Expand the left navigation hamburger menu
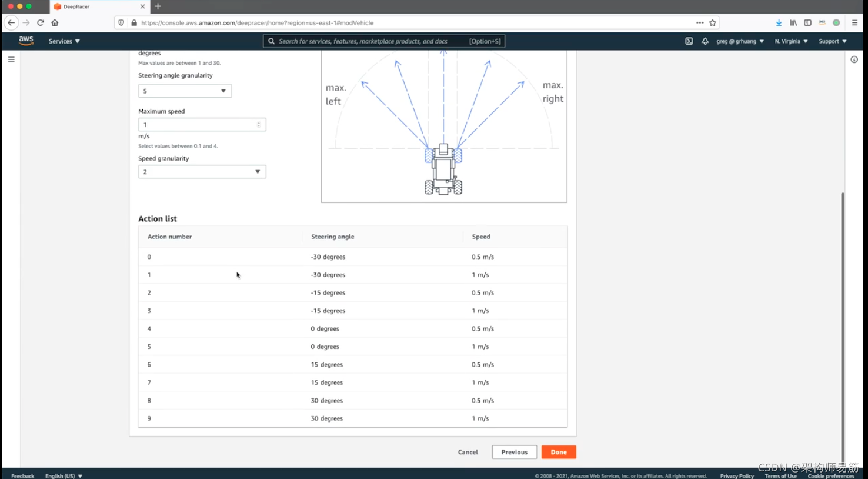Screen dimensions: 868x479 point(11,59)
